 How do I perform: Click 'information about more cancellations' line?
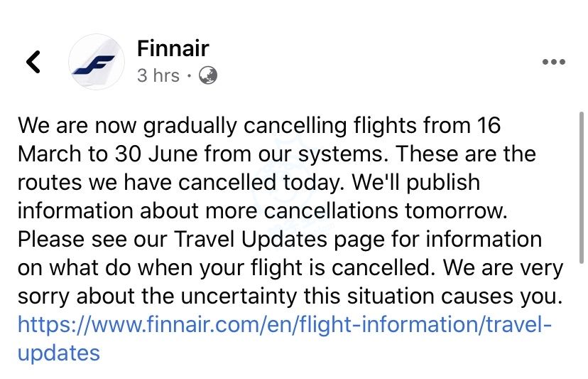point(208,210)
